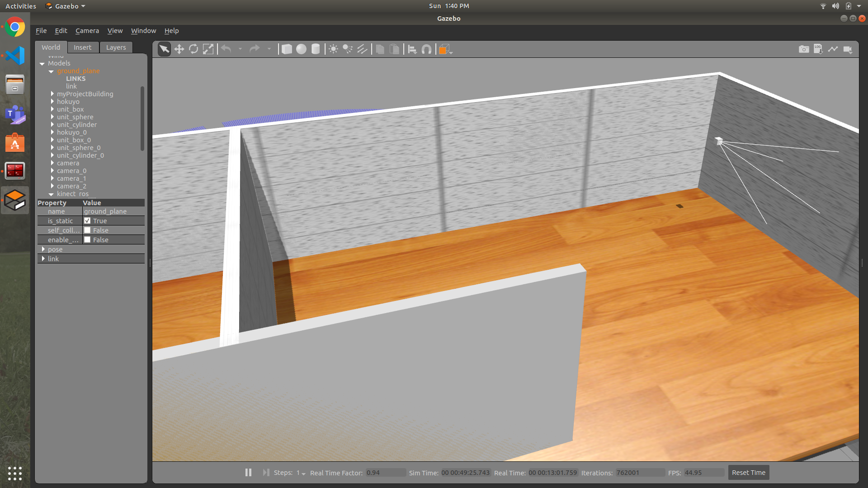Insert a box shape
Image resolution: width=868 pixels, height=488 pixels.
(x=287, y=49)
